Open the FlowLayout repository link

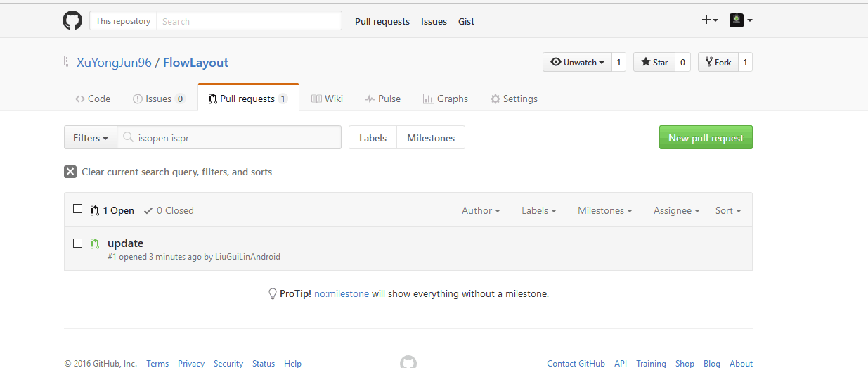click(x=195, y=63)
